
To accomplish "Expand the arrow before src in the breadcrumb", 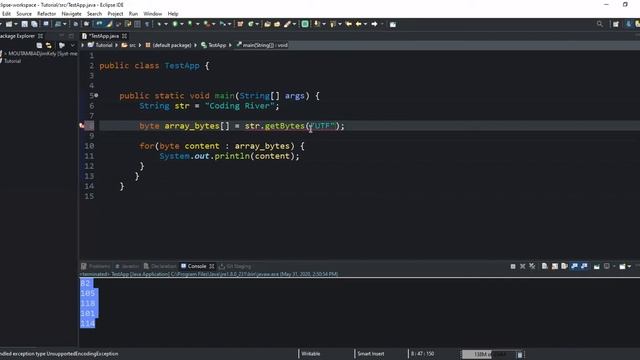I will [117, 45].
